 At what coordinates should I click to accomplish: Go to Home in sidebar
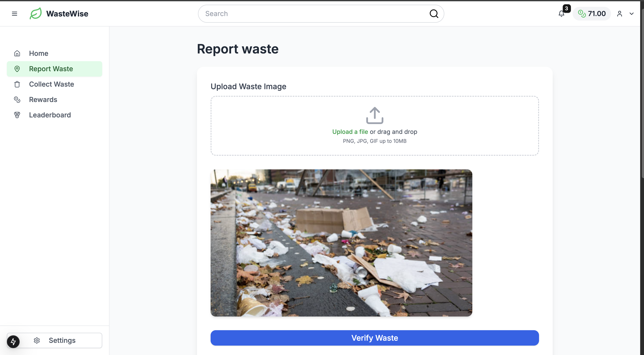[x=38, y=53]
